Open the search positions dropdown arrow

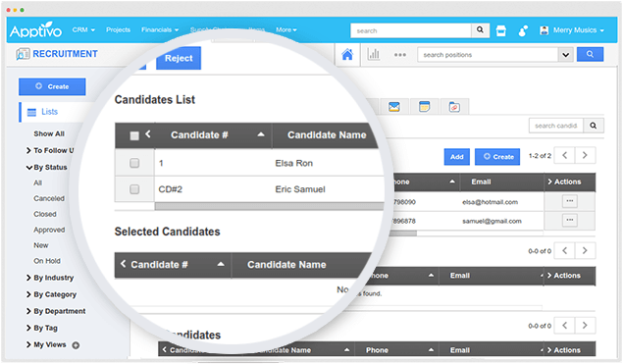[x=566, y=55]
